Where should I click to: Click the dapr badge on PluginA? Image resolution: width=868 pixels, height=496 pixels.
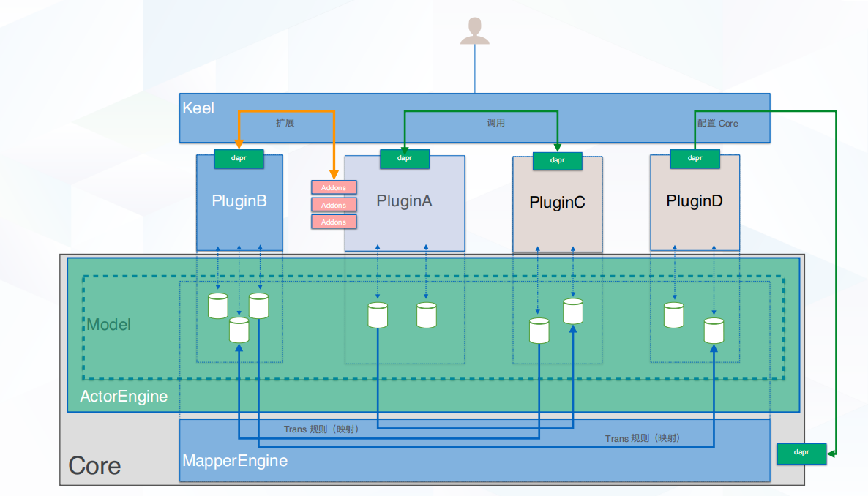405,158
